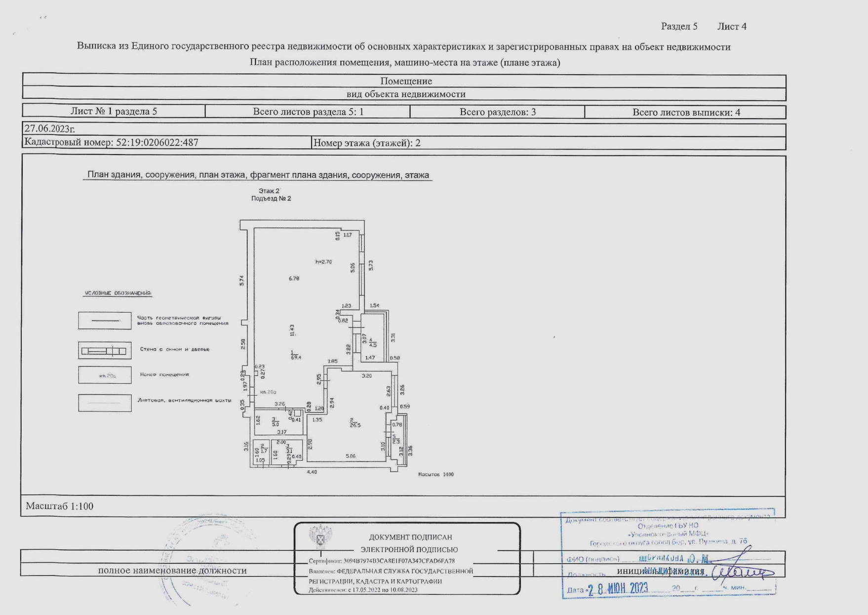The width and height of the screenshot is (868, 615).
Task: Click the room 3 area value "5.0"
Action: (276, 424)
